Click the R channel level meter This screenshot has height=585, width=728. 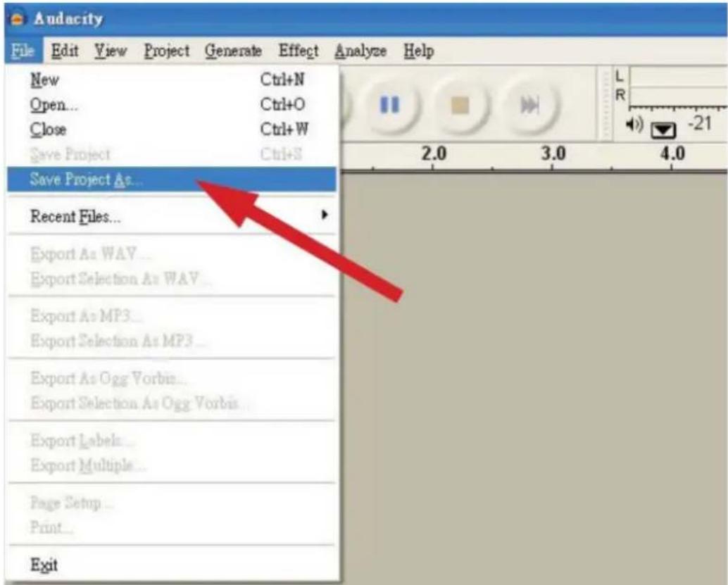tap(678, 96)
